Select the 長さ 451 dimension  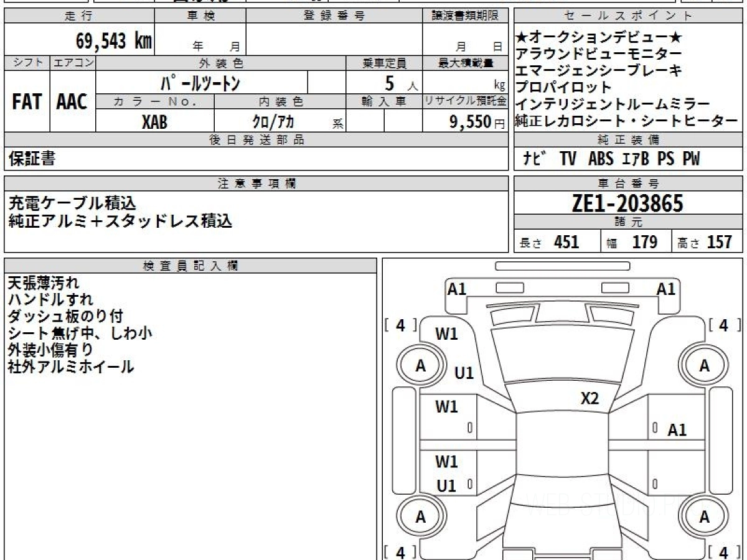coord(549,242)
